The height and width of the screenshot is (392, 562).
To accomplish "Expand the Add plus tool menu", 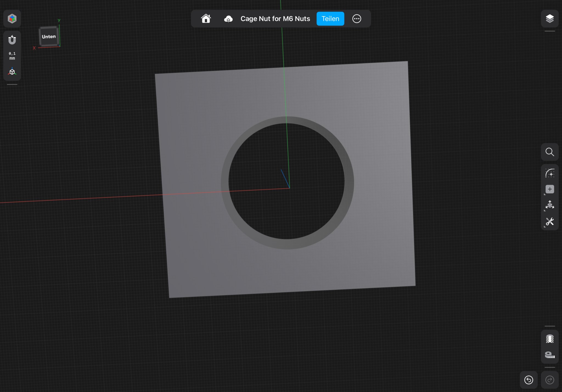I will point(550,189).
